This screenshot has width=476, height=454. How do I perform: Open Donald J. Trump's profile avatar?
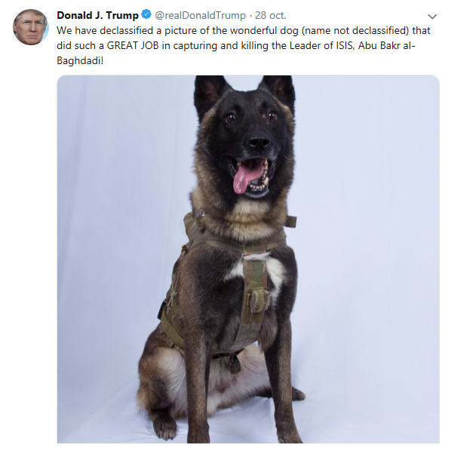click(30, 27)
